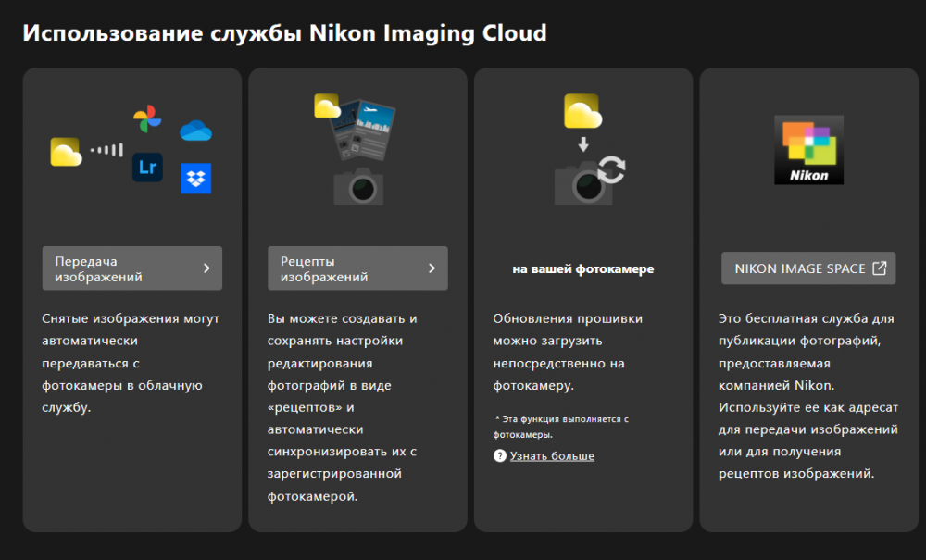
Task: Click the Adobe Lightroom Lr icon
Action: pos(147,167)
